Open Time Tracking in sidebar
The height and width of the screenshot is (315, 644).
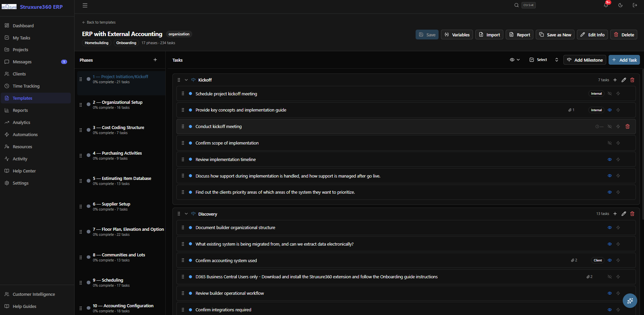(x=35, y=86)
